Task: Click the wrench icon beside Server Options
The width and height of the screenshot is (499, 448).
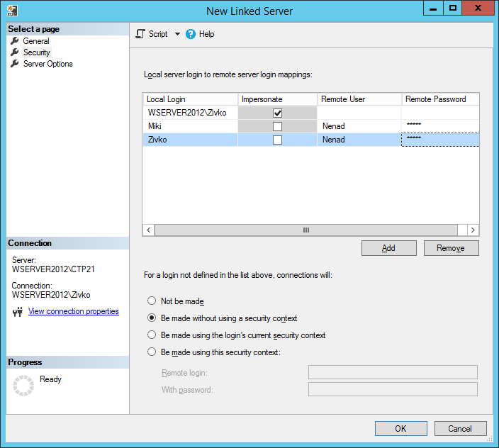Action: (15, 64)
